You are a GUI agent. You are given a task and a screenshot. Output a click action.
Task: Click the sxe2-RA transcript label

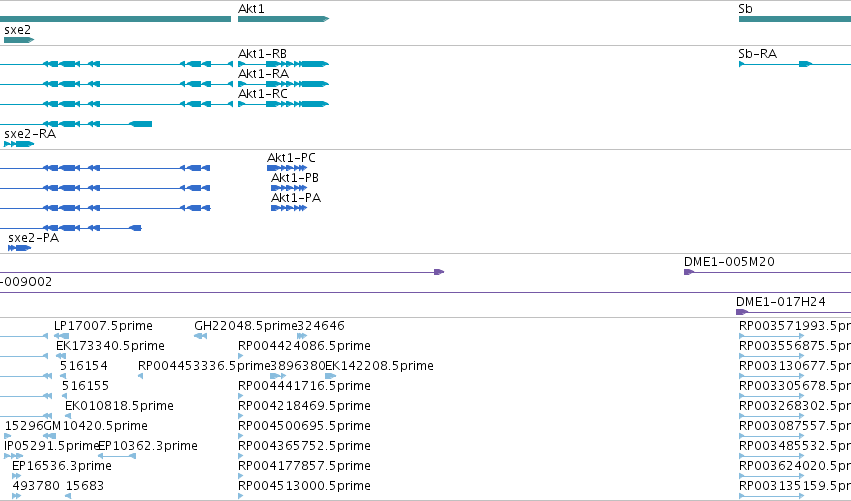tap(30, 134)
